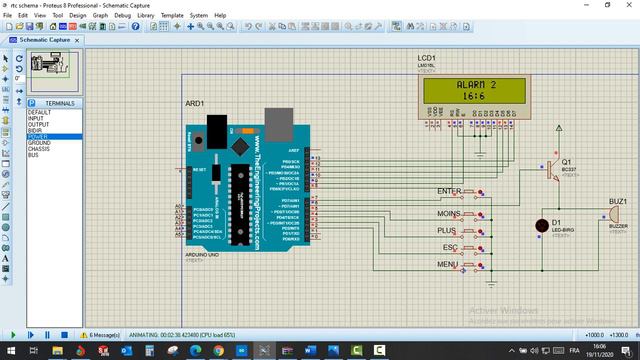Open the Library menu
This screenshot has height=360, width=640.
pos(146,15)
